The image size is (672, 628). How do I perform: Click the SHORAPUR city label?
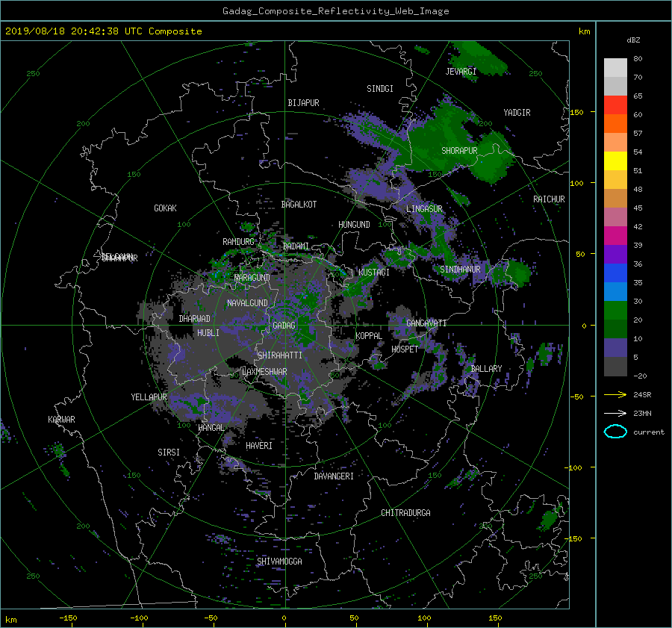coord(459,151)
